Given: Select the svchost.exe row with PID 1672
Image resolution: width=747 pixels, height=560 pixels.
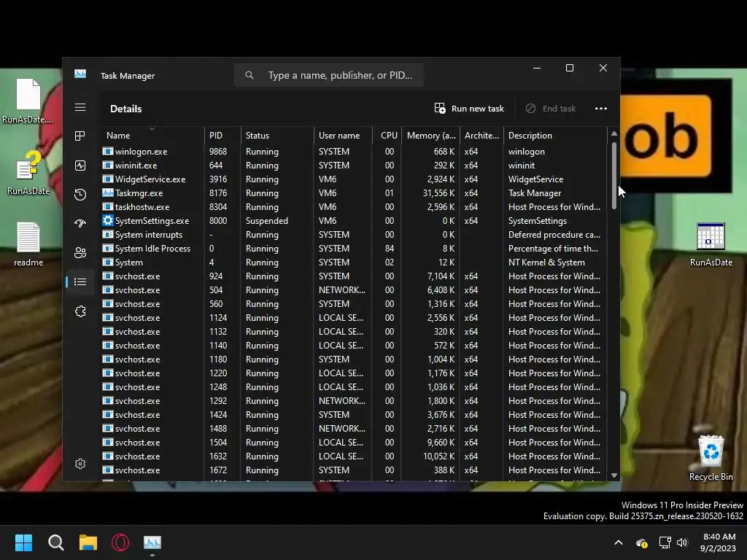Looking at the screenshot, I should 354,470.
